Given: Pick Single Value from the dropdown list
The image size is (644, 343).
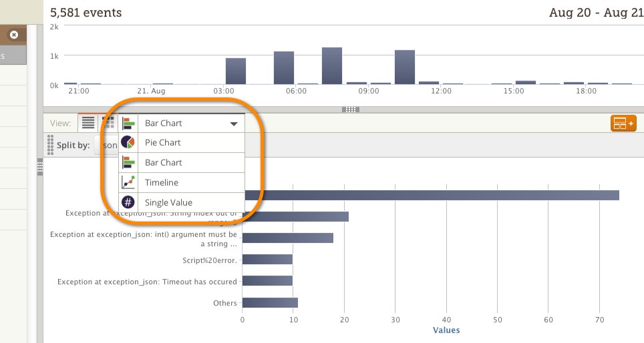Looking at the screenshot, I should tap(168, 202).
